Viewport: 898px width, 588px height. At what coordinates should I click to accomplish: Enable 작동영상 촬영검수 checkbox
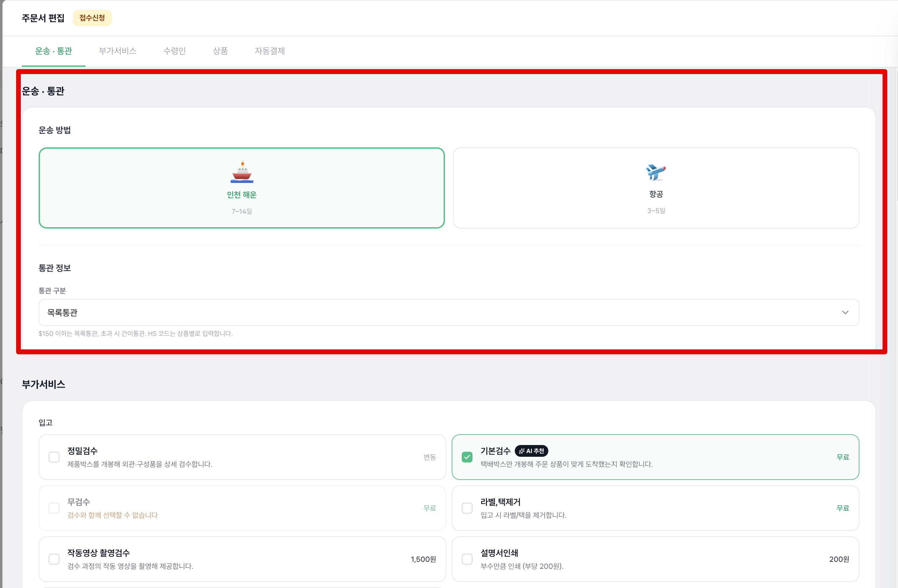coord(54,559)
